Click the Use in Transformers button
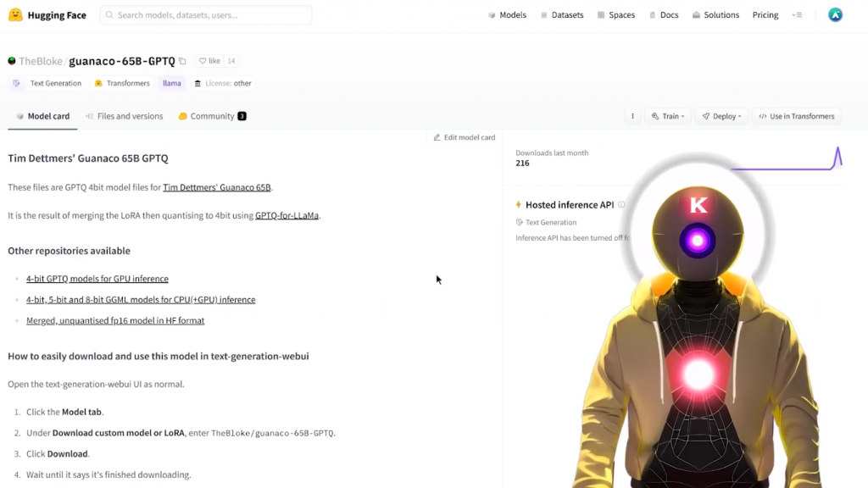The height and width of the screenshot is (488, 868). [x=797, y=116]
